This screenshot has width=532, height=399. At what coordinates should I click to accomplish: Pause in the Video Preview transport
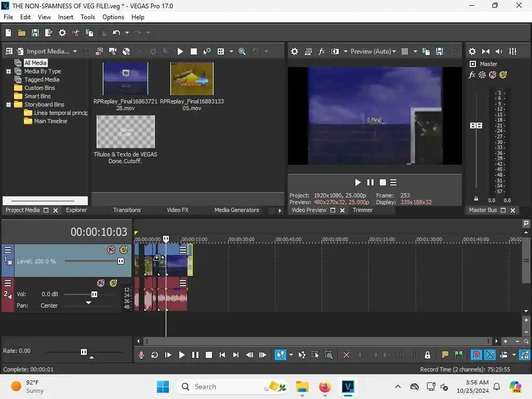point(370,182)
